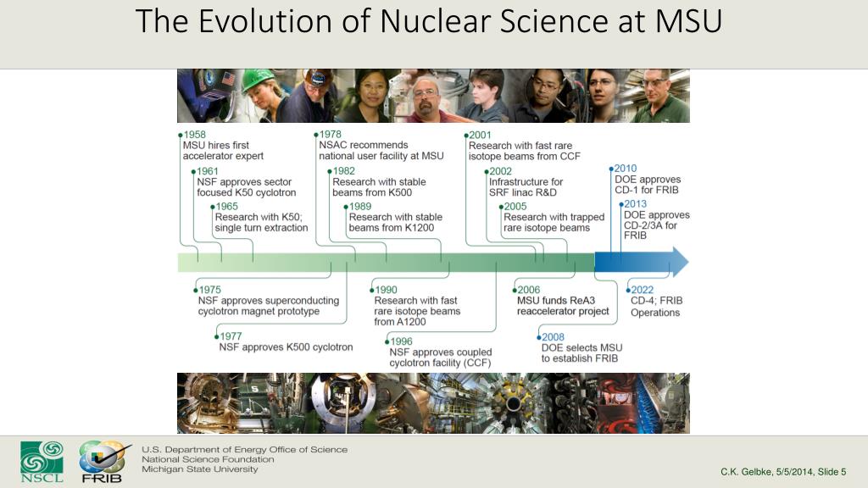The image size is (868, 488).
Task: Select 'NSF approves sector focused K50 cyclotron'
Action: click(247, 187)
